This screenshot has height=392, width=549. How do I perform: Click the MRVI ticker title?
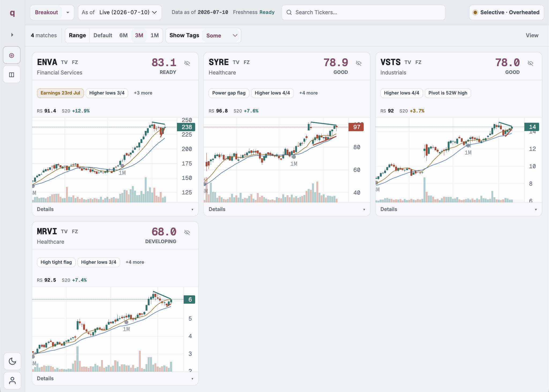tap(47, 231)
